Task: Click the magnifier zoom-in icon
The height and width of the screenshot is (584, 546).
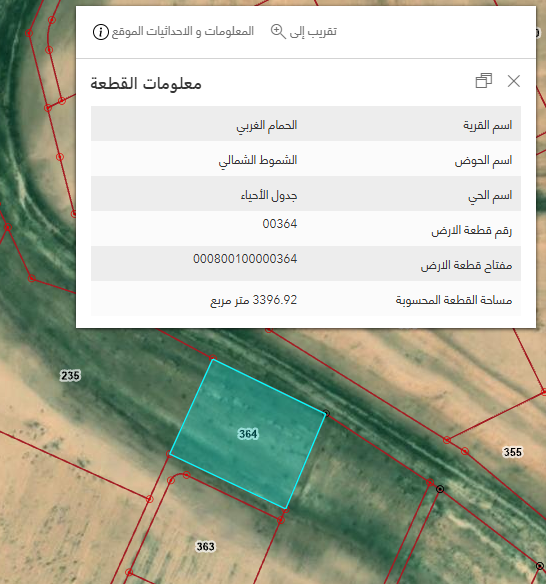Action: point(278,32)
